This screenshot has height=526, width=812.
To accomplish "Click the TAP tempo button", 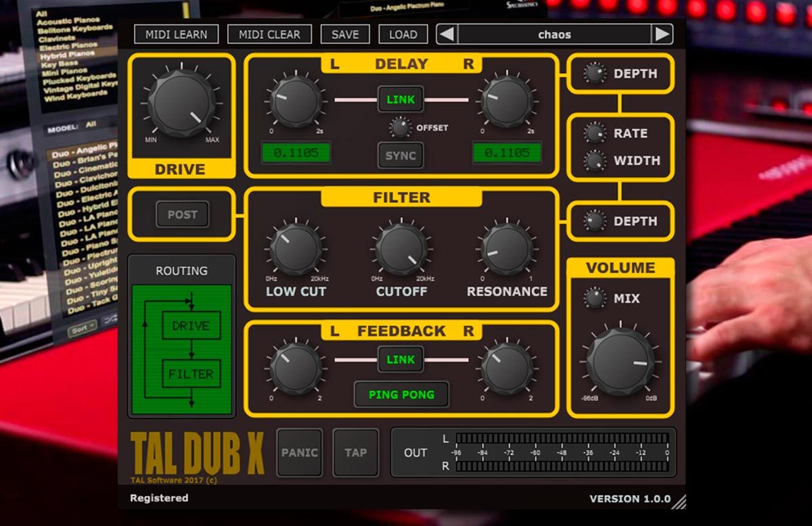I will coord(355,452).
